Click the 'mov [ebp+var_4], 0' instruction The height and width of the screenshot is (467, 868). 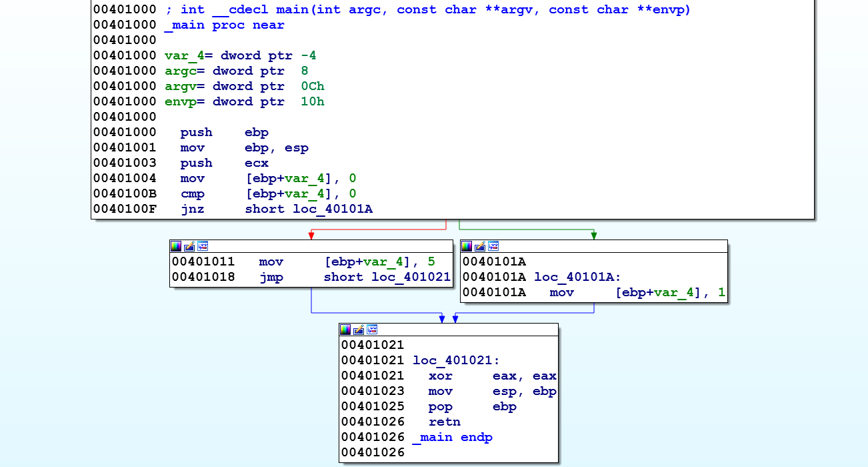(x=269, y=179)
